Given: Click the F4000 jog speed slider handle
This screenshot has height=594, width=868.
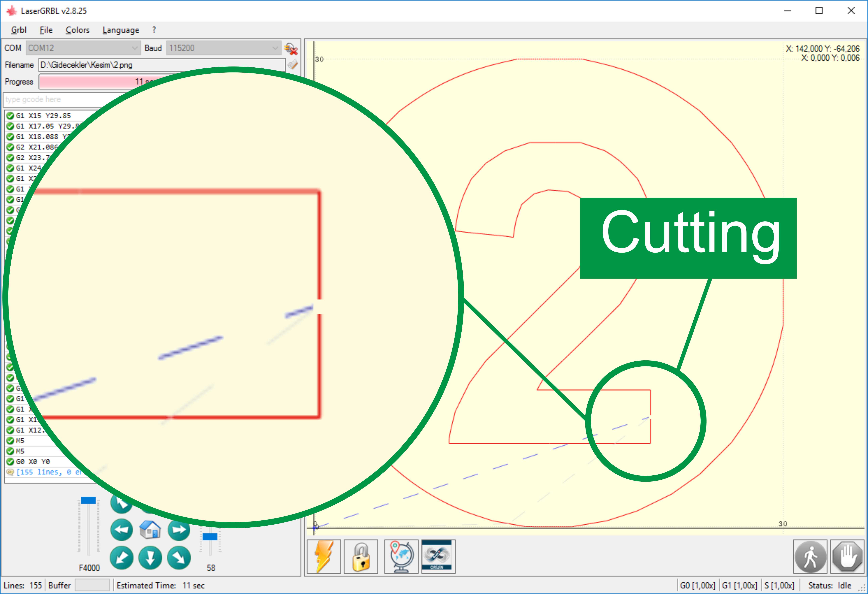Looking at the screenshot, I should click(89, 500).
